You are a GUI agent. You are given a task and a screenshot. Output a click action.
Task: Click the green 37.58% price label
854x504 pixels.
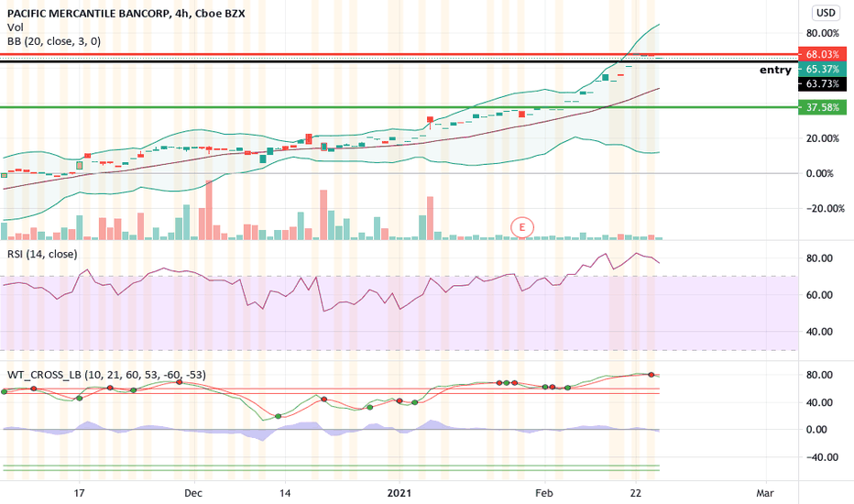823,107
